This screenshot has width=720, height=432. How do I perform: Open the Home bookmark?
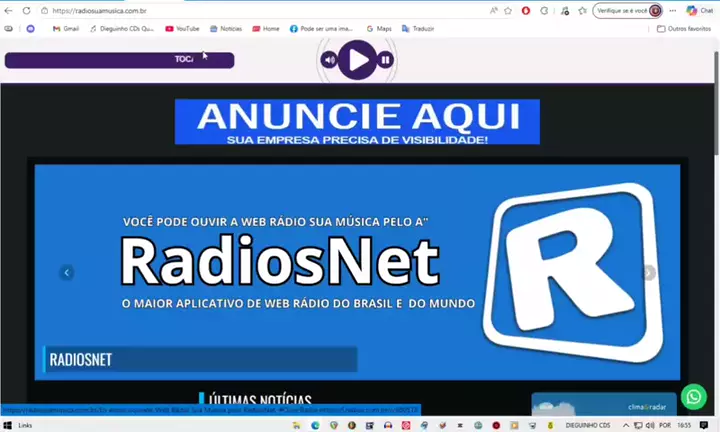(266, 28)
